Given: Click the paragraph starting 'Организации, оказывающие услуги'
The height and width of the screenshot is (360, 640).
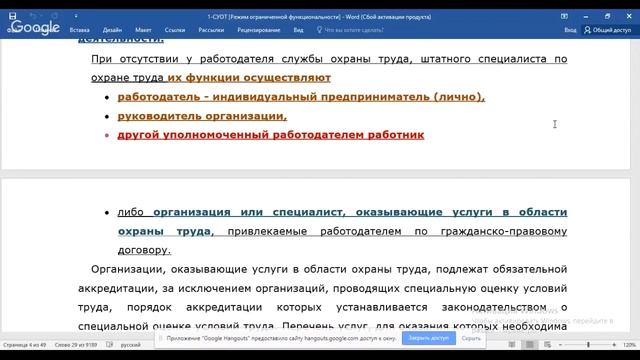Looking at the screenshot, I should click(x=322, y=298).
